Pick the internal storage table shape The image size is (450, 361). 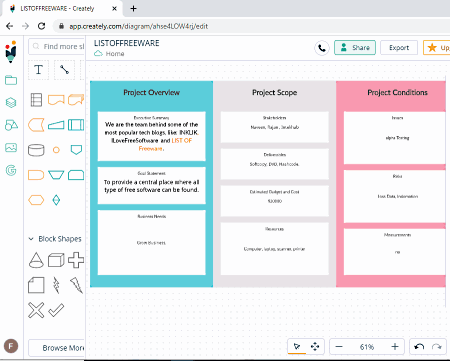point(36,100)
